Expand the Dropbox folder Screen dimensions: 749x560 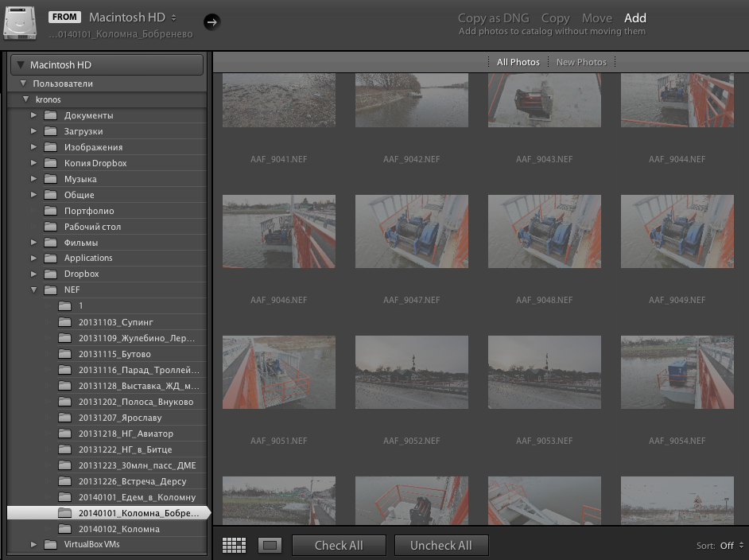point(33,274)
